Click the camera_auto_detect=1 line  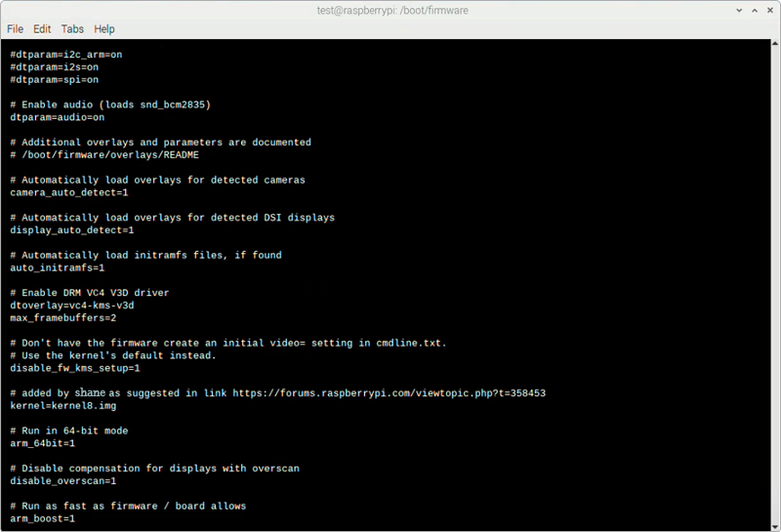(68, 192)
